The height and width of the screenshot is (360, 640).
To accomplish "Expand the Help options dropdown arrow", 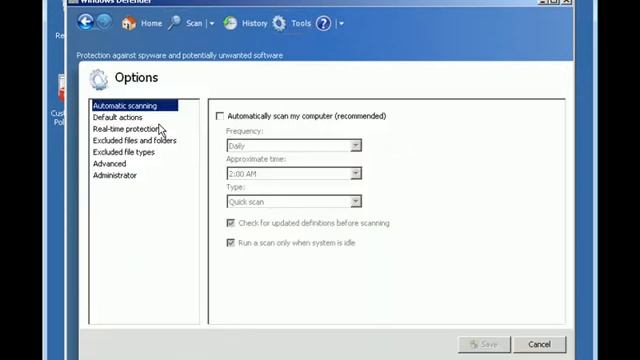I will coord(341,24).
